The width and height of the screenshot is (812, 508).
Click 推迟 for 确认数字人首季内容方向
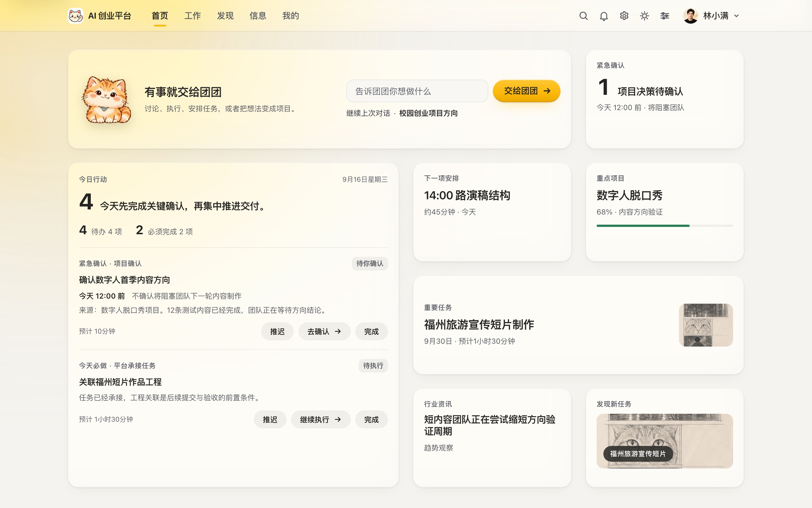tap(277, 332)
